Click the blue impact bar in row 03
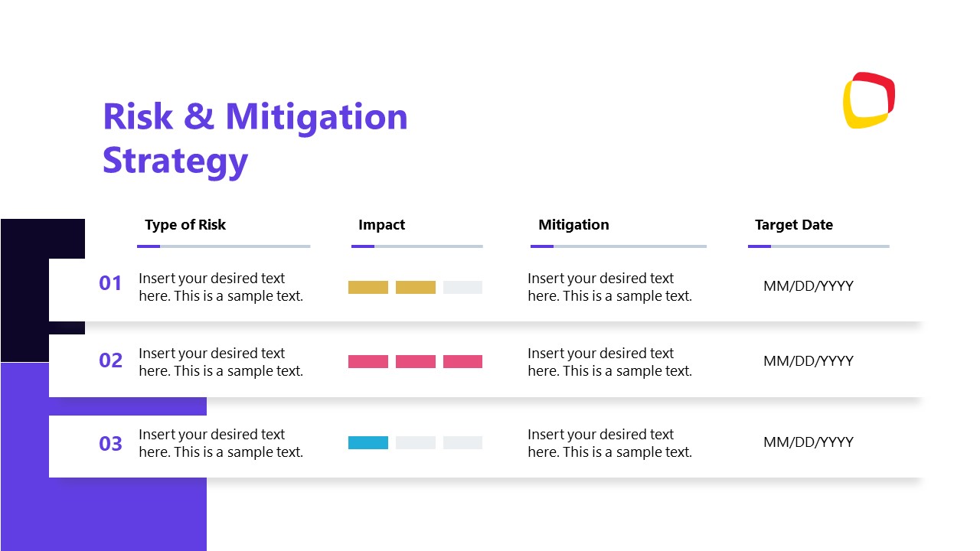Image resolution: width=980 pixels, height=551 pixels. click(368, 443)
